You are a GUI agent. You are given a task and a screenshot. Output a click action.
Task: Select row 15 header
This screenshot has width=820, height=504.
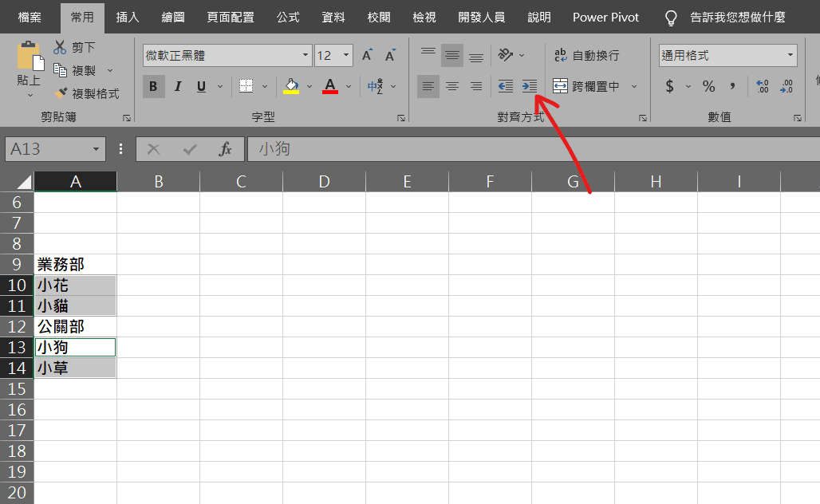pyautogui.click(x=17, y=389)
